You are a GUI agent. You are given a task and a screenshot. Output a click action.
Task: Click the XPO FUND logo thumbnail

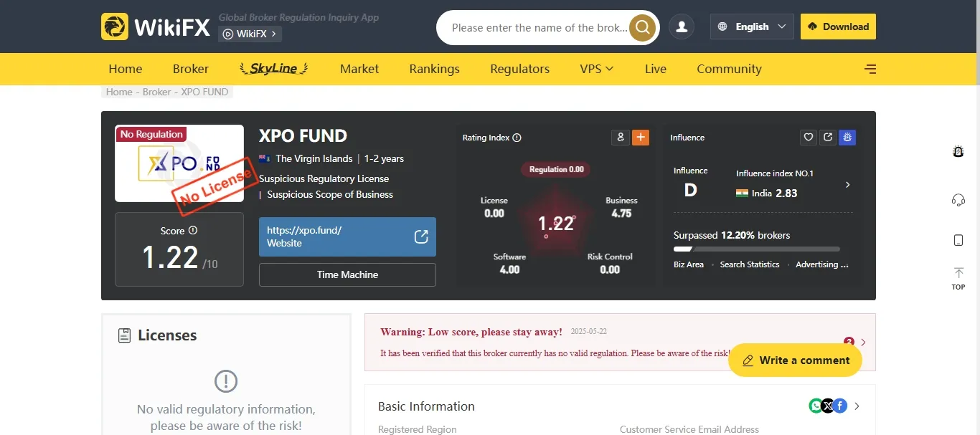(179, 163)
